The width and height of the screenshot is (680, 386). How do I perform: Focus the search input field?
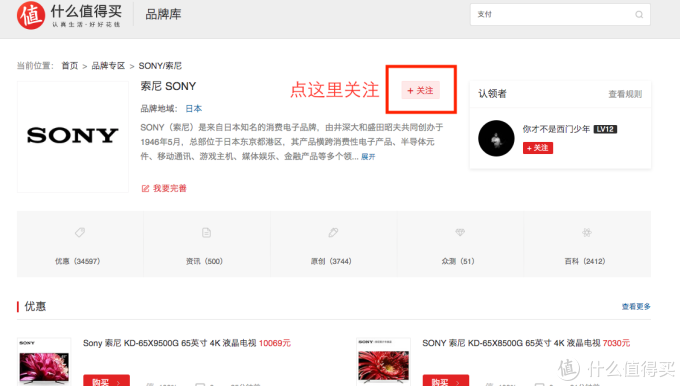tap(560, 15)
